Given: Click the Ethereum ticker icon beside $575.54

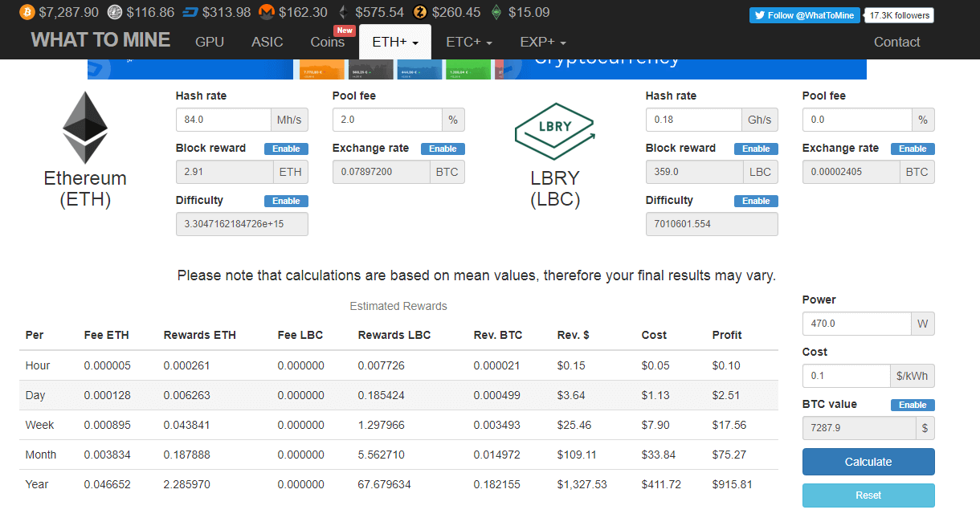Looking at the screenshot, I should click(343, 12).
